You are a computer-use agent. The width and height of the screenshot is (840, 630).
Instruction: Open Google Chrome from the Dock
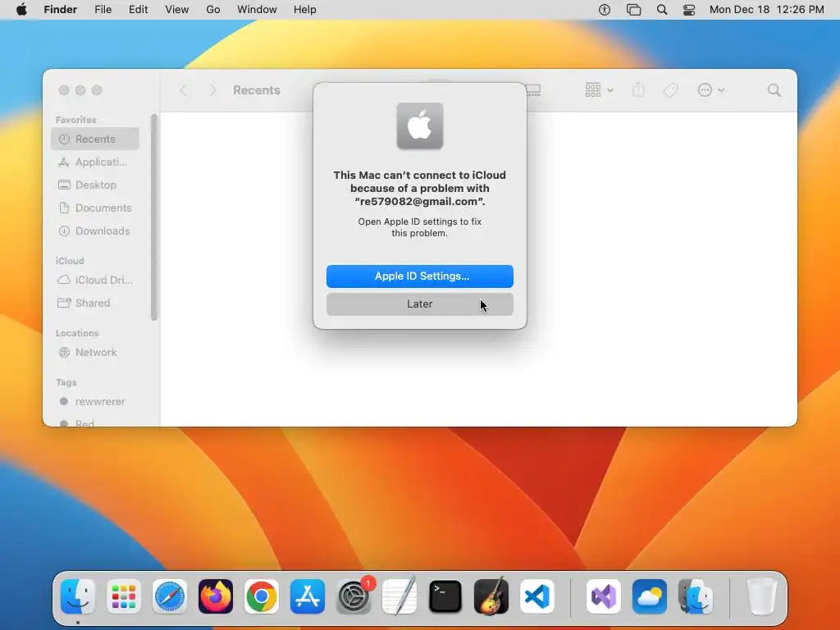coord(262,596)
